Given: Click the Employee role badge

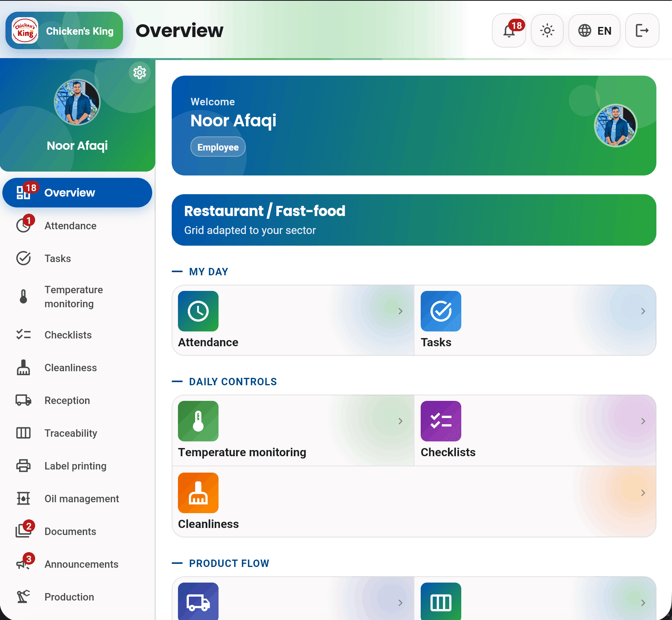Looking at the screenshot, I should (x=218, y=147).
